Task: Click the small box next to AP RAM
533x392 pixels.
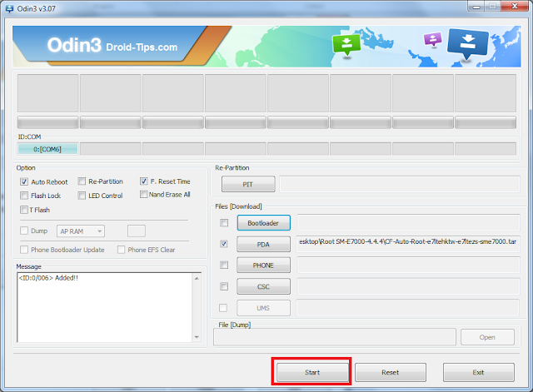Action: pyautogui.click(x=137, y=231)
